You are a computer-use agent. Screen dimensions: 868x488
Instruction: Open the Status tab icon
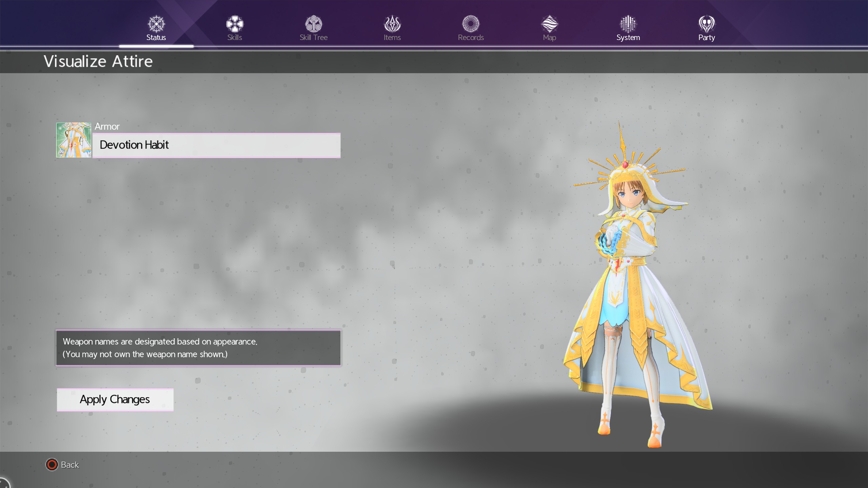point(156,23)
